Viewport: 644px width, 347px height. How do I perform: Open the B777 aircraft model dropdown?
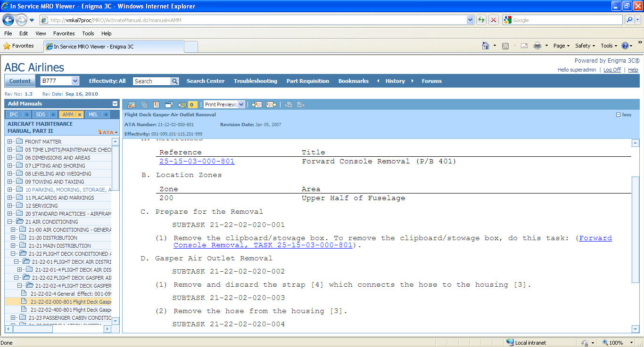coord(75,81)
